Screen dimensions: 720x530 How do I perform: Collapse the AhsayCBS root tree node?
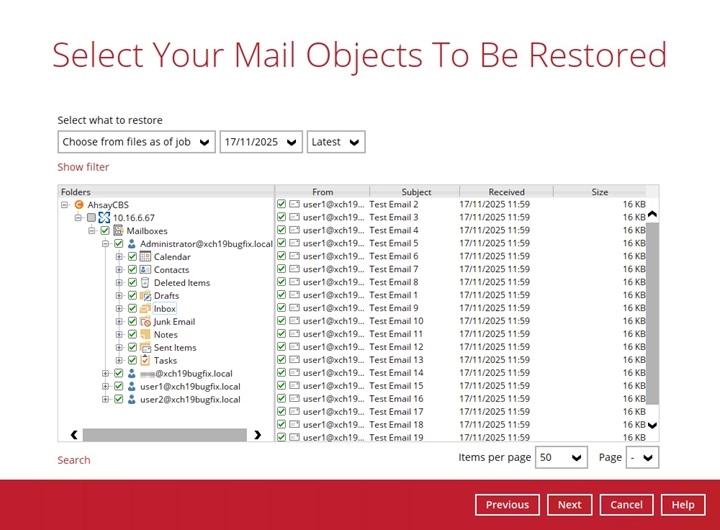click(x=65, y=204)
